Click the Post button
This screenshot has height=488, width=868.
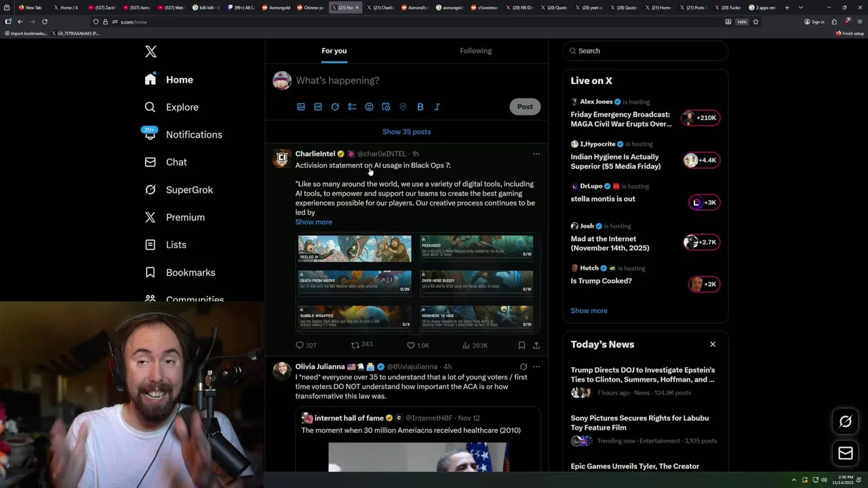(x=525, y=106)
